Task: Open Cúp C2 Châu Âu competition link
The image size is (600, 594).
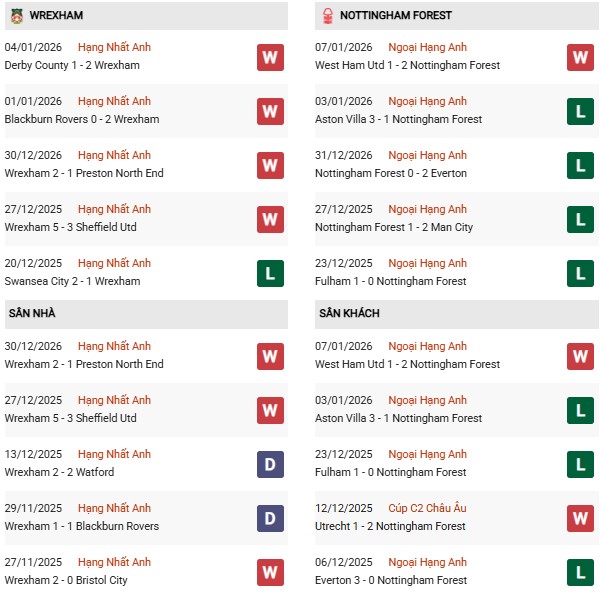Action: (x=427, y=508)
